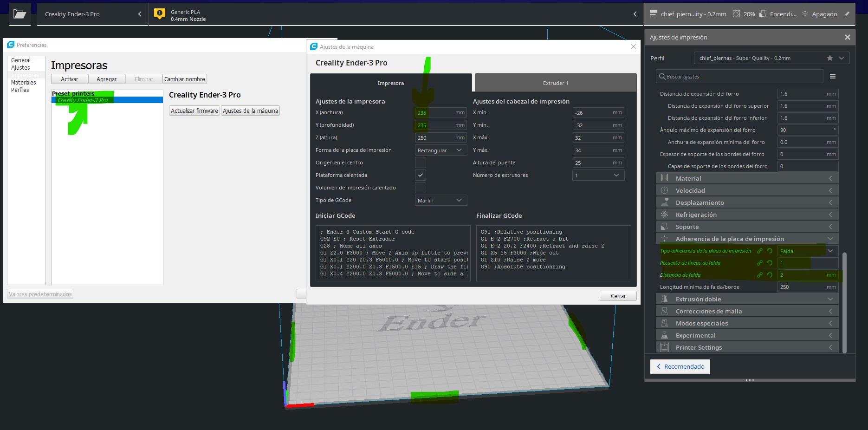Click the Recomendado button

(x=680, y=366)
